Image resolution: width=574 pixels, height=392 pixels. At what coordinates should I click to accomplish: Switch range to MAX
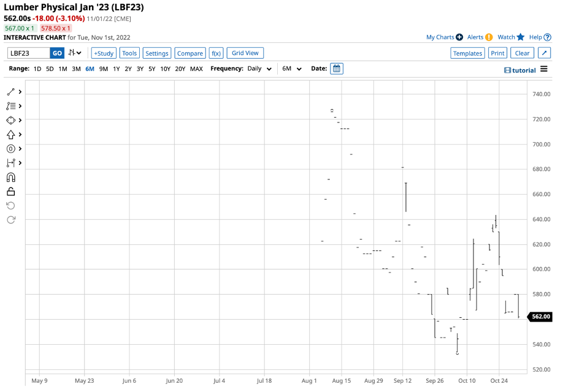pyautogui.click(x=196, y=69)
